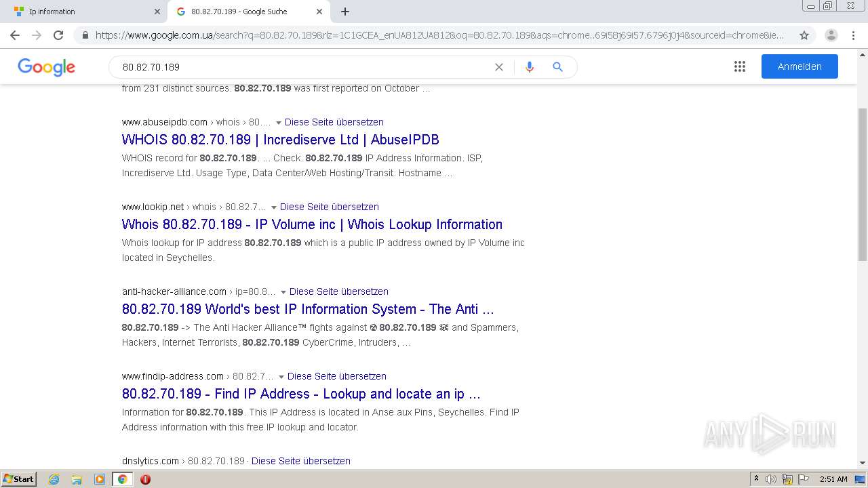Bookmark this page with the star icon
The image size is (868, 488).
click(x=804, y=35)
